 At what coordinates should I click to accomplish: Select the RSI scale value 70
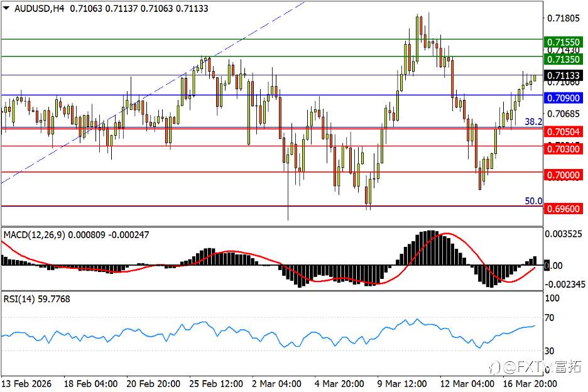550,318
